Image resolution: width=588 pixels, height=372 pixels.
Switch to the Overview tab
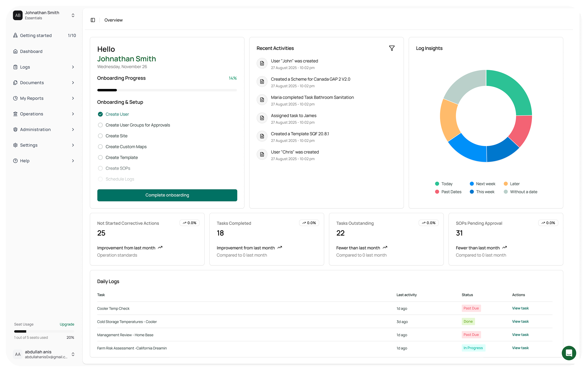pos(113,20)
